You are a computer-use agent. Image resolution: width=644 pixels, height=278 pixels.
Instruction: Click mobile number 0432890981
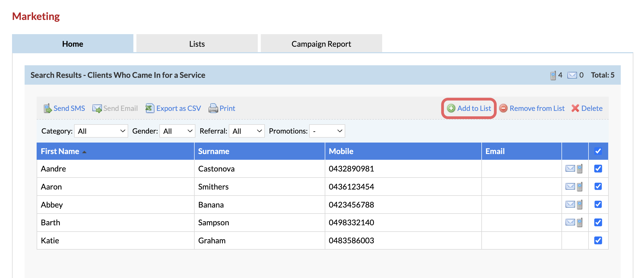tap(352, 169)
